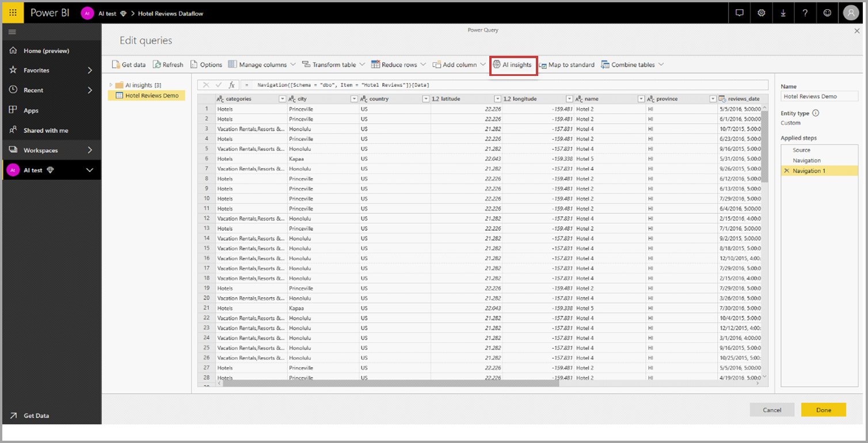Image resolution: width=868 pixels, height=443 pixels.
Task: Open the filter dropdown on the city column
Action: [353, 98]
